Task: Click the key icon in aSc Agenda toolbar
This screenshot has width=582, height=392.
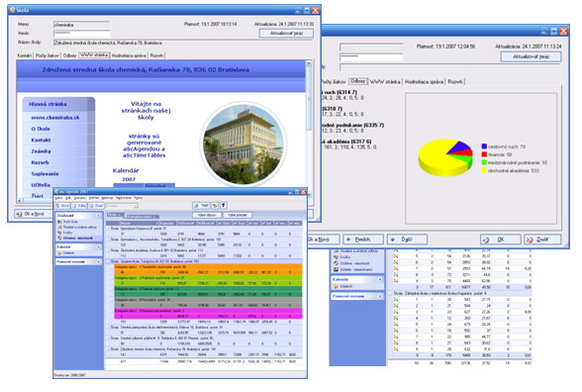Action: coord(224,205)
